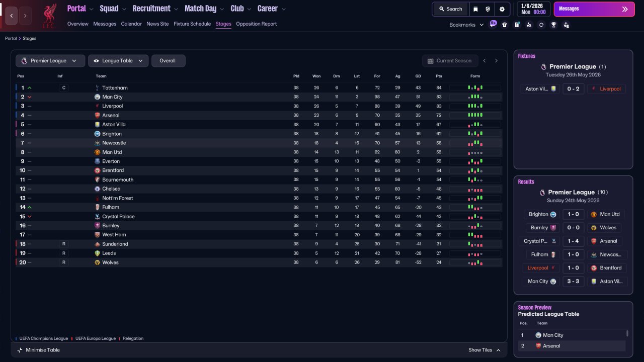Screen dimensions: 644x362
Task: Click the Chelsea crest in the league table
Action: (x=97, y=189)
